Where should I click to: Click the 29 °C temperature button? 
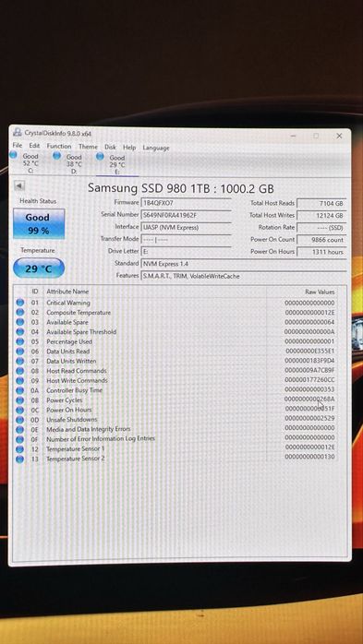click(x=39, y=268)
